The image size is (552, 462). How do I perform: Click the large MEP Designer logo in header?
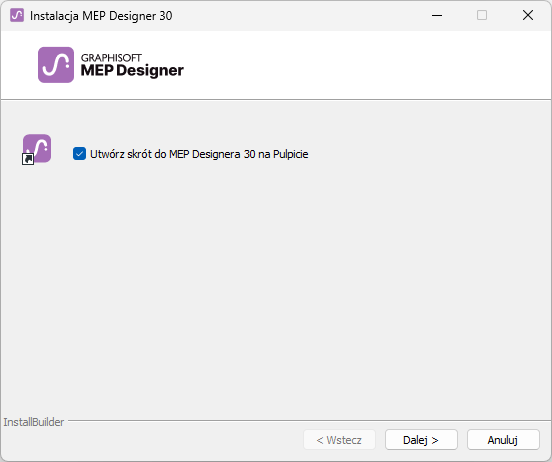click(x=56, y=65)
